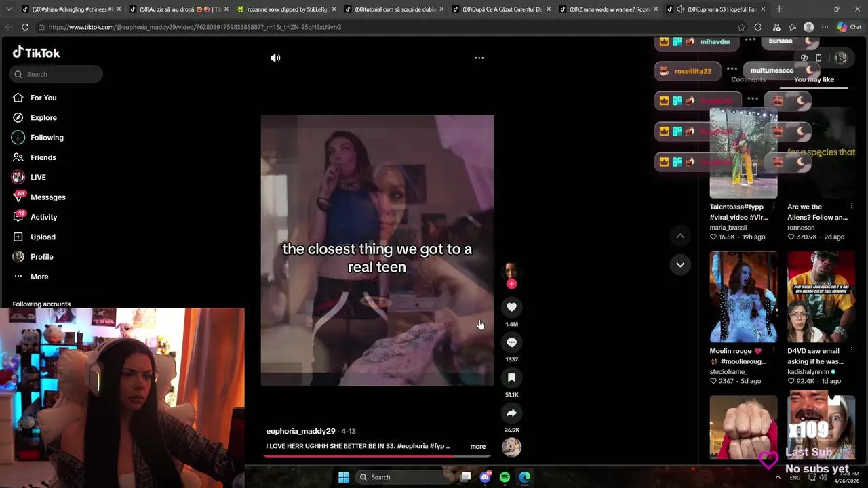This screenshot has height=488, width=868.
Task: Click the browser address bar URL
Action: [195, 27]
